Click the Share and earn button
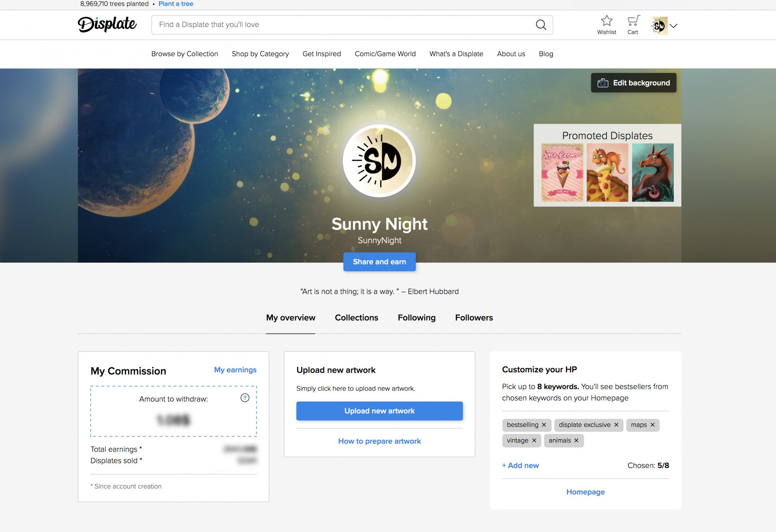This screenshot has height=532, width=776. (x=379, y=262)
